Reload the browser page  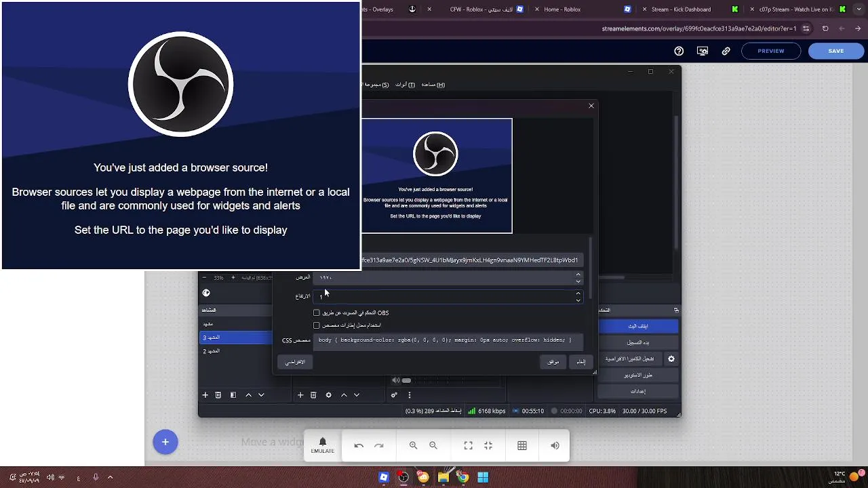tap(825, 28)
